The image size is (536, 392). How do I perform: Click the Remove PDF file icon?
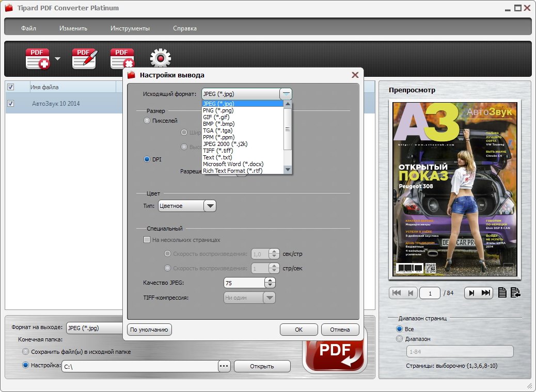coord(122,59)
